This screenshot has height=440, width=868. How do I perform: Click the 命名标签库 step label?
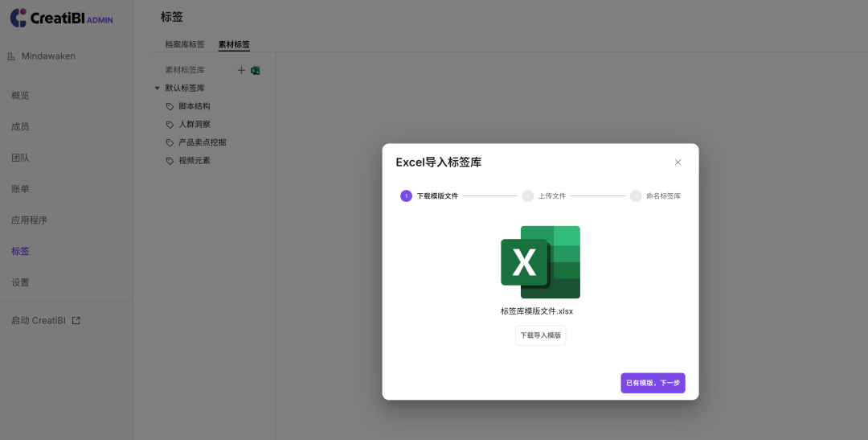tap(663, 195)
